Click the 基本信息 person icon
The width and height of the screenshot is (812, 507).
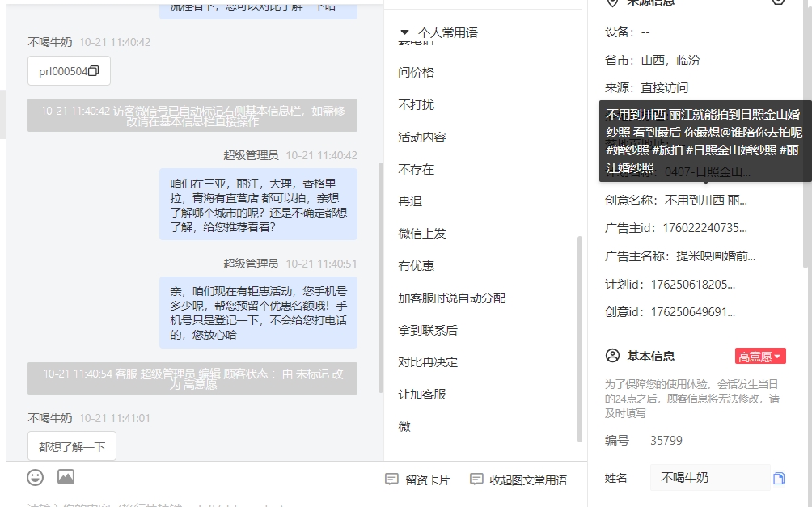pos(612,356)
